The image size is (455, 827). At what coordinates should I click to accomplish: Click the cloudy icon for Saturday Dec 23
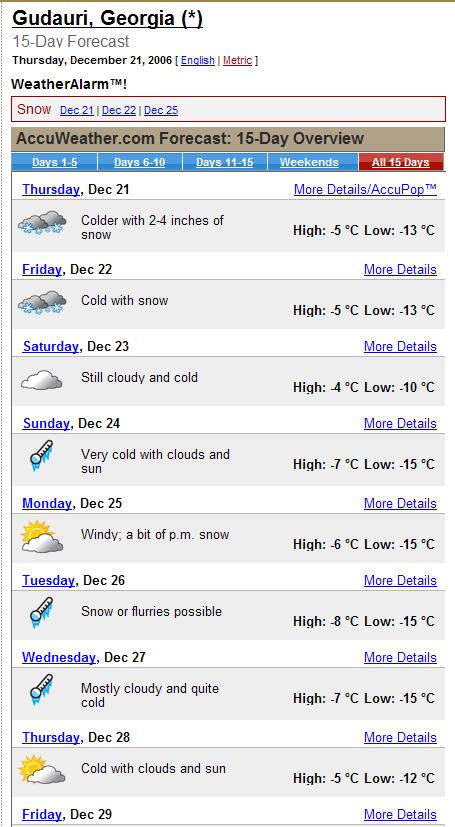pyautogui.click(x=42, y=380)
